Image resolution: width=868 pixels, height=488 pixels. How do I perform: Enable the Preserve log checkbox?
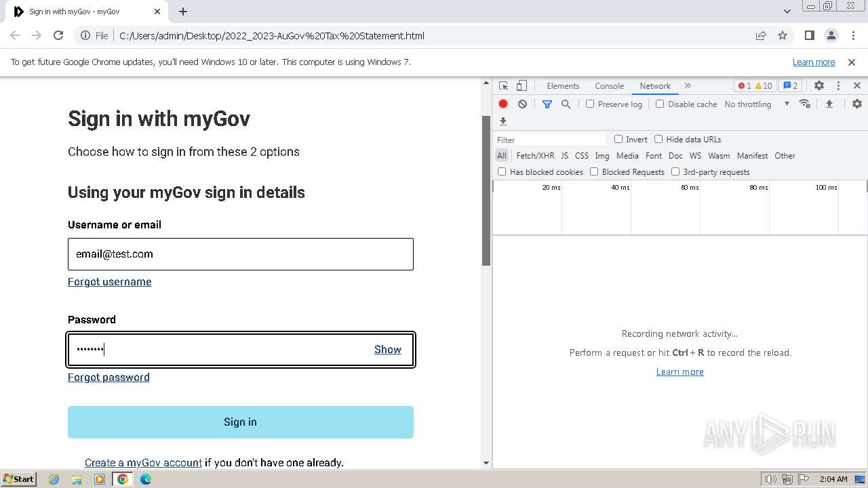[590, 104]
